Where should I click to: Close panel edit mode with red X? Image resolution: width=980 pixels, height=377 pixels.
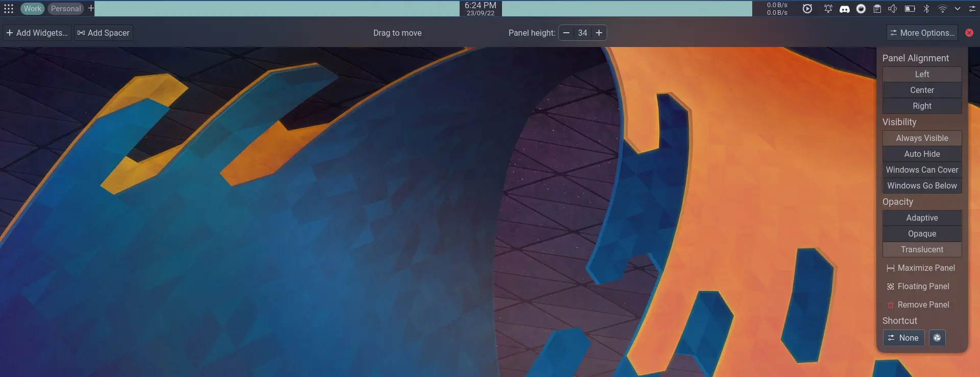pos(969,33)
